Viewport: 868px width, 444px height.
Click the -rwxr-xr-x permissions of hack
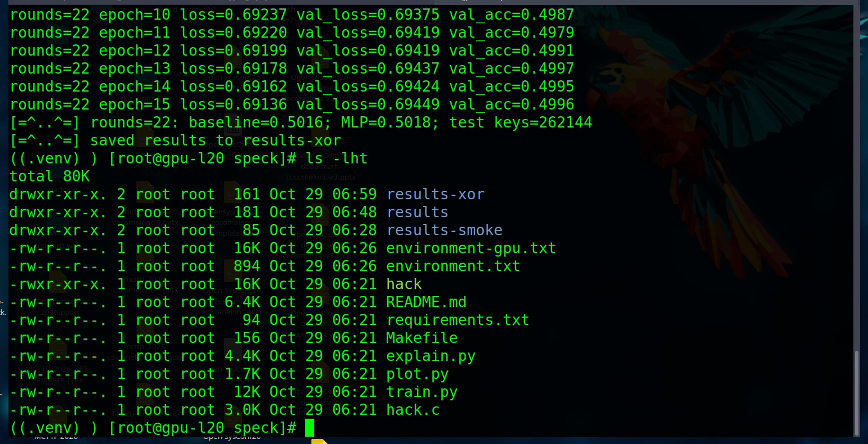tap(58, 284)
